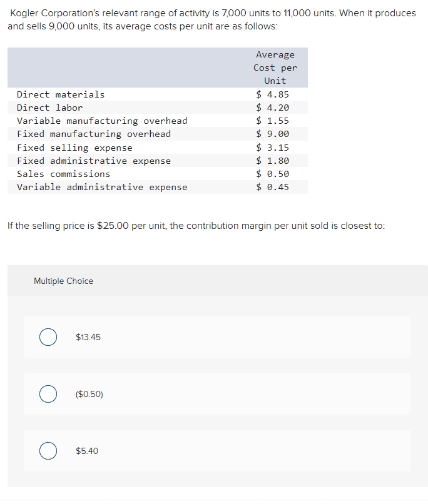The image size is (428, 504).
Task: Click the Fixed administrative expense row label
Action: 94,161
